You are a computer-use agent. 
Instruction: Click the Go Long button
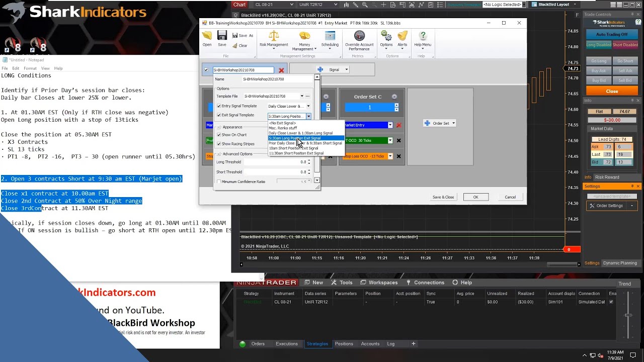599,61
